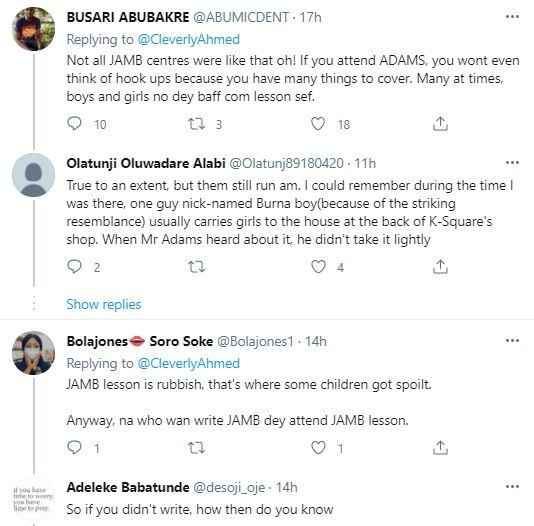The height and width of the screenshot is (526, 534).
Task: Retweet Olatunji Oluwadare Alabi's tweet
Action: pyautogui.click(x=197, y=267)
